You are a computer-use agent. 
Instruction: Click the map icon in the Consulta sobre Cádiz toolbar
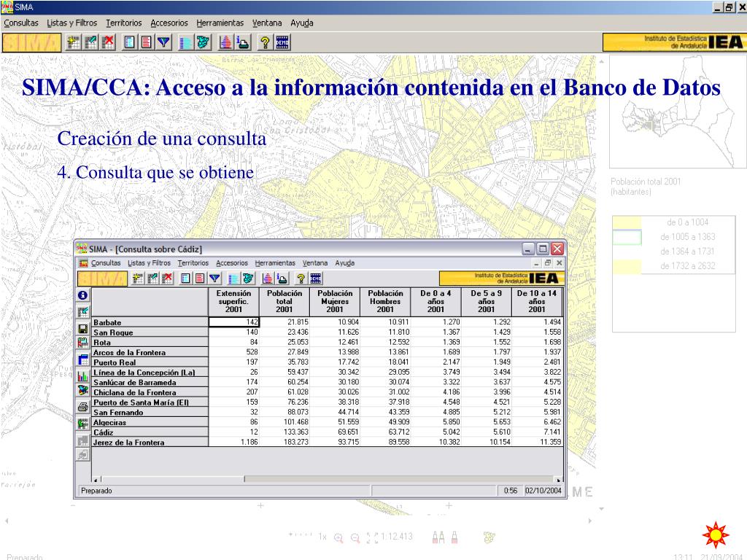(x=248, y=279)
